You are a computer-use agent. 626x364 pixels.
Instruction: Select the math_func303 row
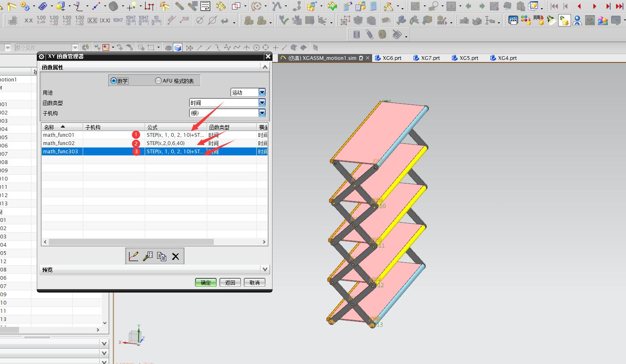(x=155, y=151)
